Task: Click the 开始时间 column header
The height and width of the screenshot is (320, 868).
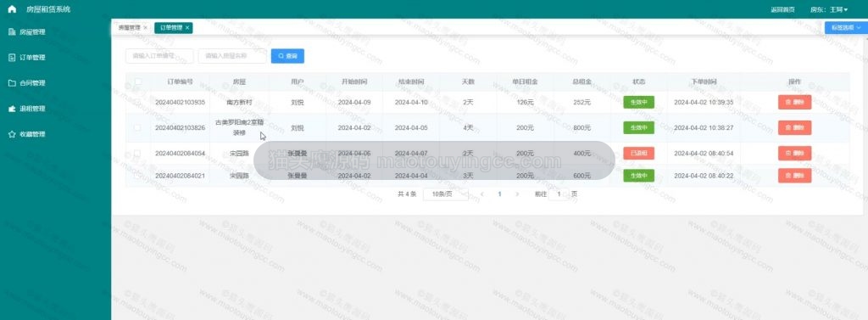Action: 354,82
